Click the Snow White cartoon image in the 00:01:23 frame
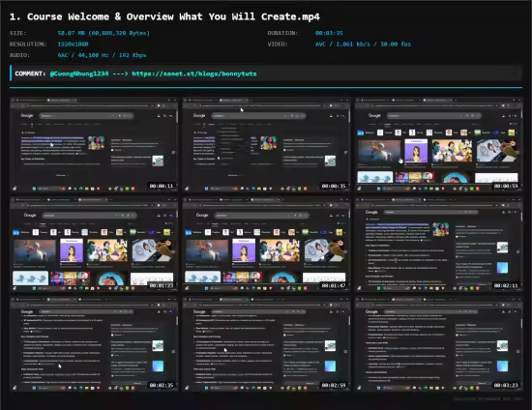The image size is (532, 410). [106, 250]
